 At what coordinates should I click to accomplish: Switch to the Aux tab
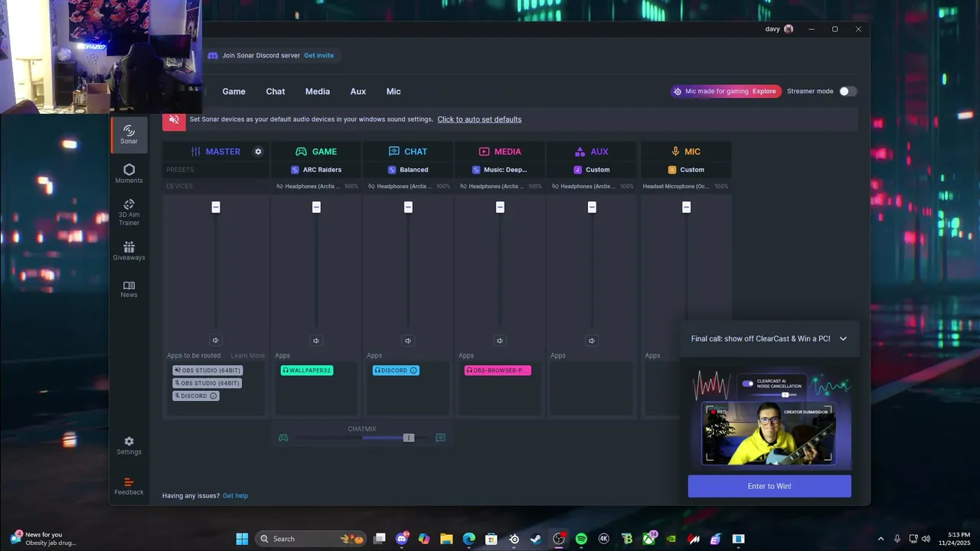(358, 91)
